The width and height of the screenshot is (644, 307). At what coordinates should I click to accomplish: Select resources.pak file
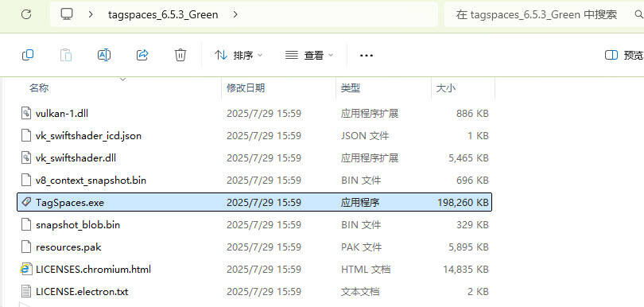(68, 247)
